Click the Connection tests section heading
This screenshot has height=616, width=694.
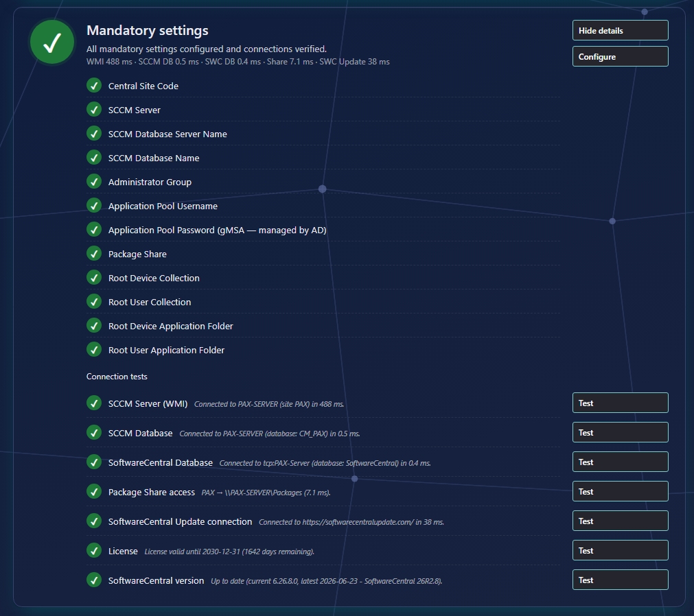tap(117, 377)
